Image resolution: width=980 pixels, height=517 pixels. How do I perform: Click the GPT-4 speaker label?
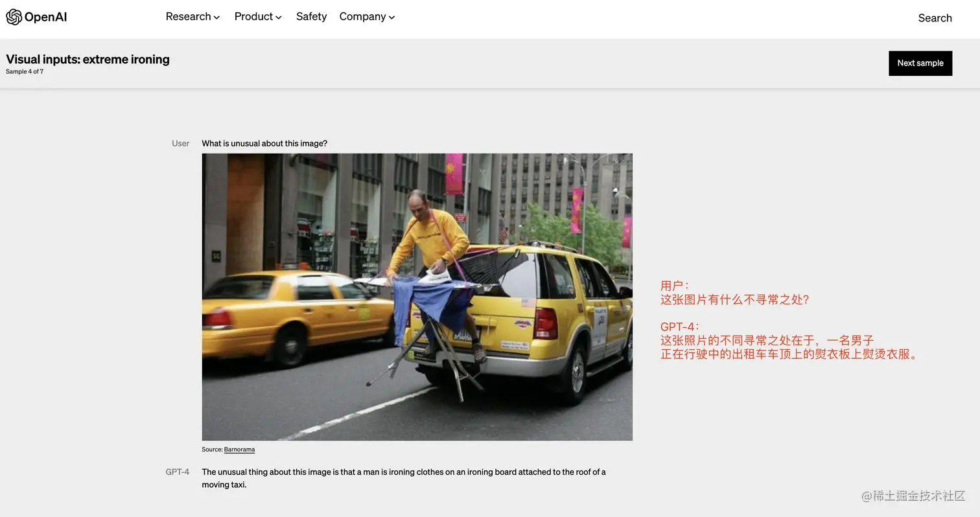(x=177, y=472)
